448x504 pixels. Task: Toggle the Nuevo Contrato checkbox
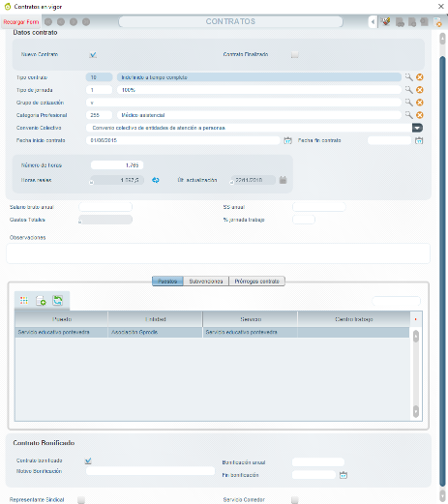93,54
